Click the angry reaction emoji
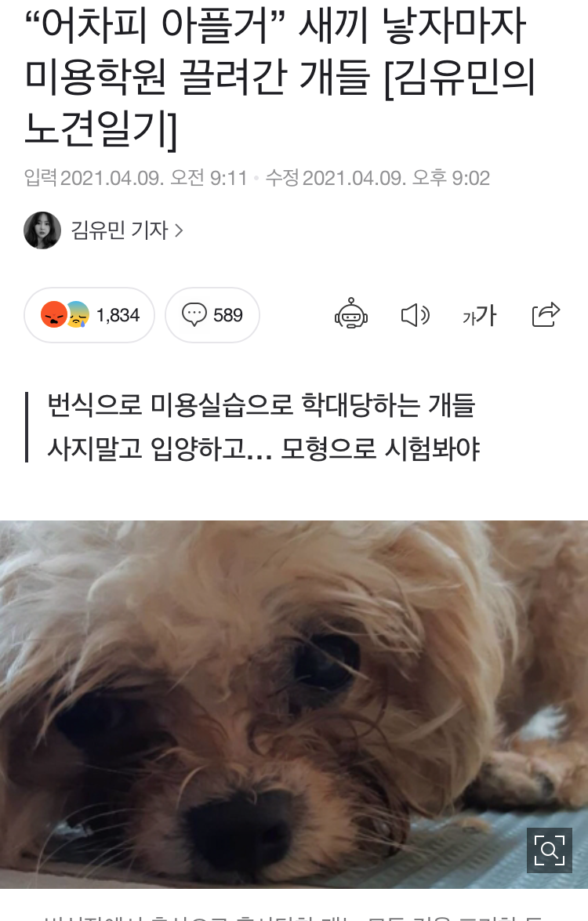This screenshot has width=588, height=921. click(x=53, y=314)
